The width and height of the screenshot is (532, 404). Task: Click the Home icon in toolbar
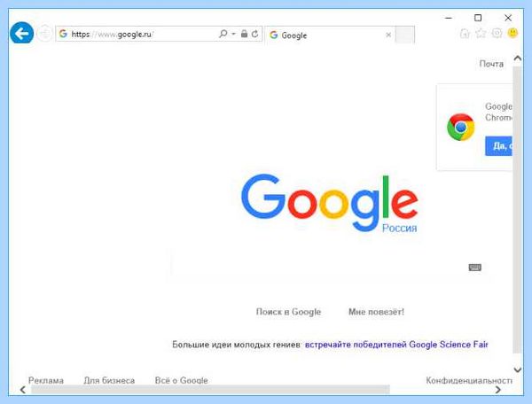(x=465, y=33)
